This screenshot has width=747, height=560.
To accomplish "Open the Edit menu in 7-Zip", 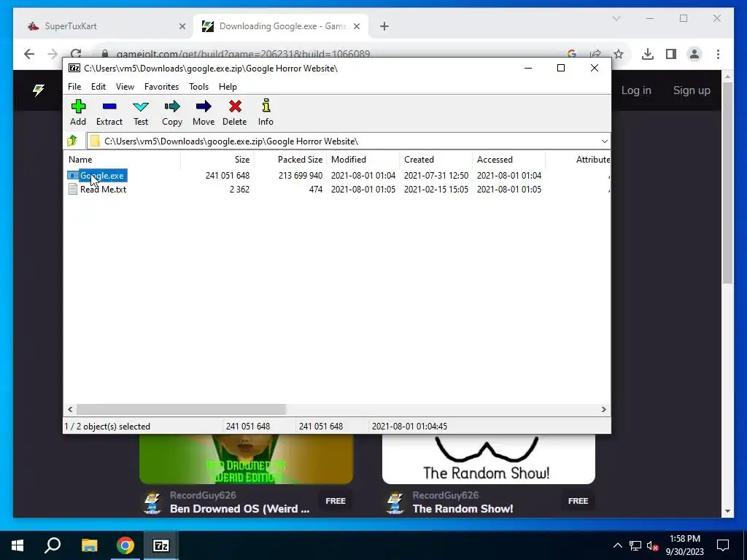I will click(x=98, y=87).
